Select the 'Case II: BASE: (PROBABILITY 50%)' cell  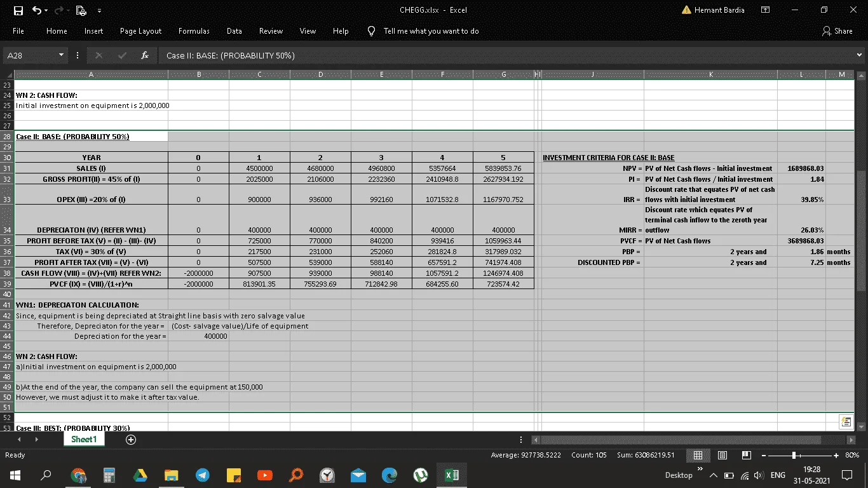click(92, 137)
